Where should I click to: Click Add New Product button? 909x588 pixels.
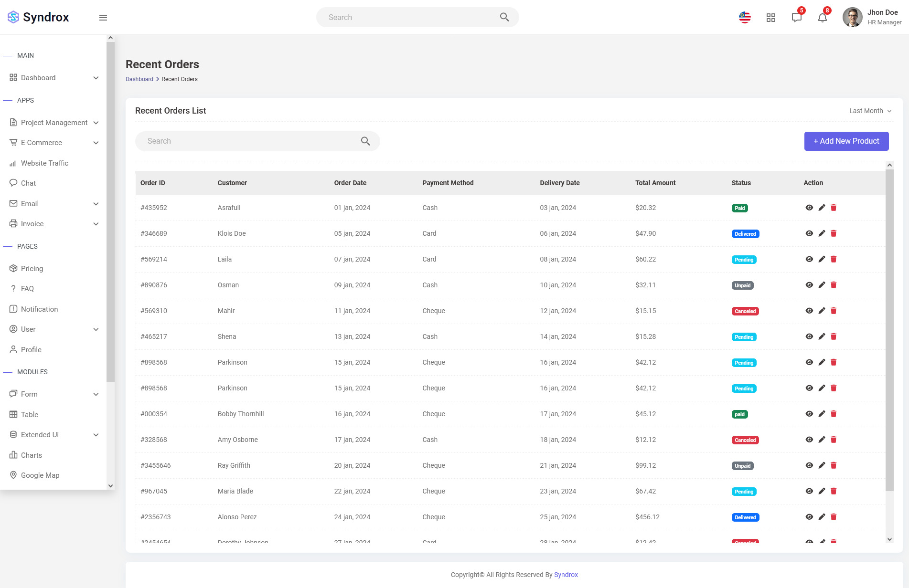(846, 141)
